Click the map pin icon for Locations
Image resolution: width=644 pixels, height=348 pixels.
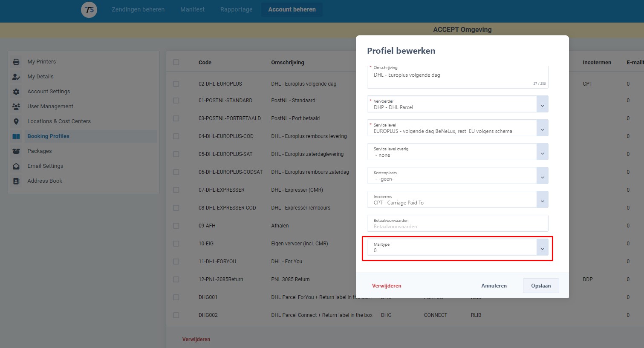click(16, 121)
